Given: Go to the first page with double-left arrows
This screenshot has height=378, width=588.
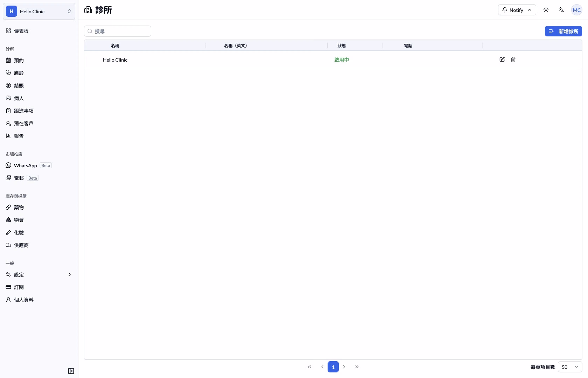Looking at the screenshot, I should tap(309, 367).
